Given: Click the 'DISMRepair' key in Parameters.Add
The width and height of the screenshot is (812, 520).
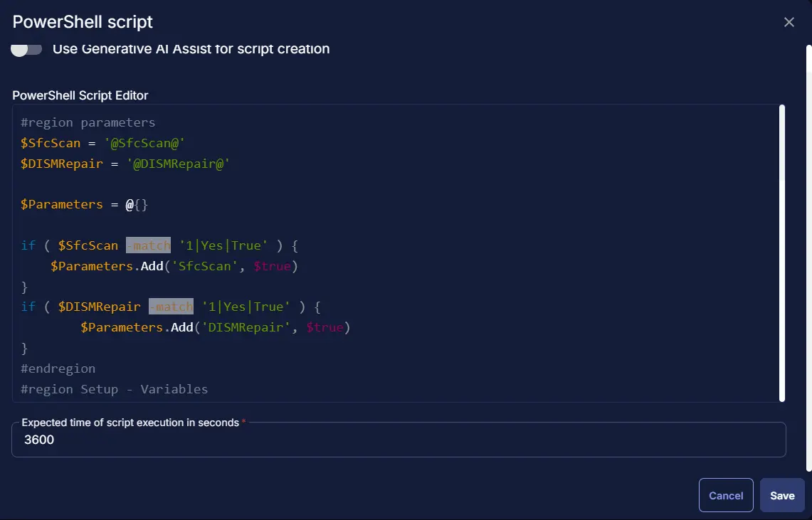Looking at the screenshot, I should click(x=246, y=327).
